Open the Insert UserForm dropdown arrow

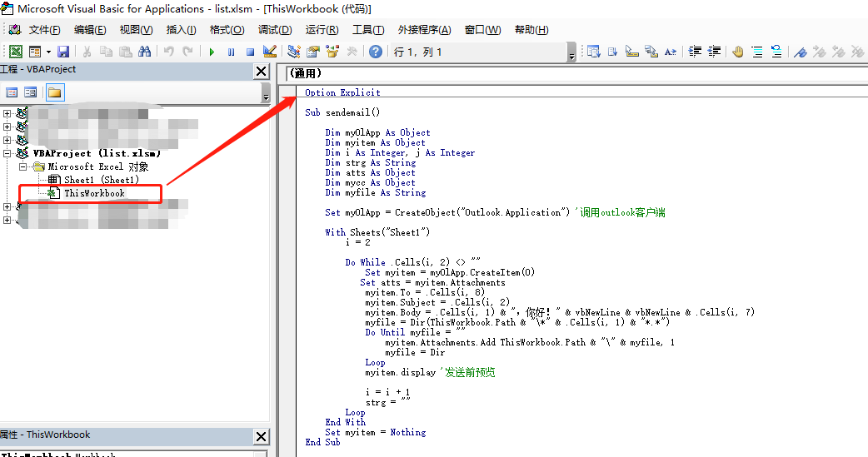[48, 52]
